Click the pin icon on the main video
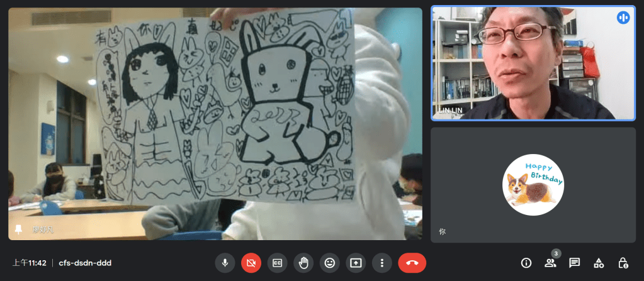Image resolution: width=644 pixels, height=281 pixels. click(19, 230)
